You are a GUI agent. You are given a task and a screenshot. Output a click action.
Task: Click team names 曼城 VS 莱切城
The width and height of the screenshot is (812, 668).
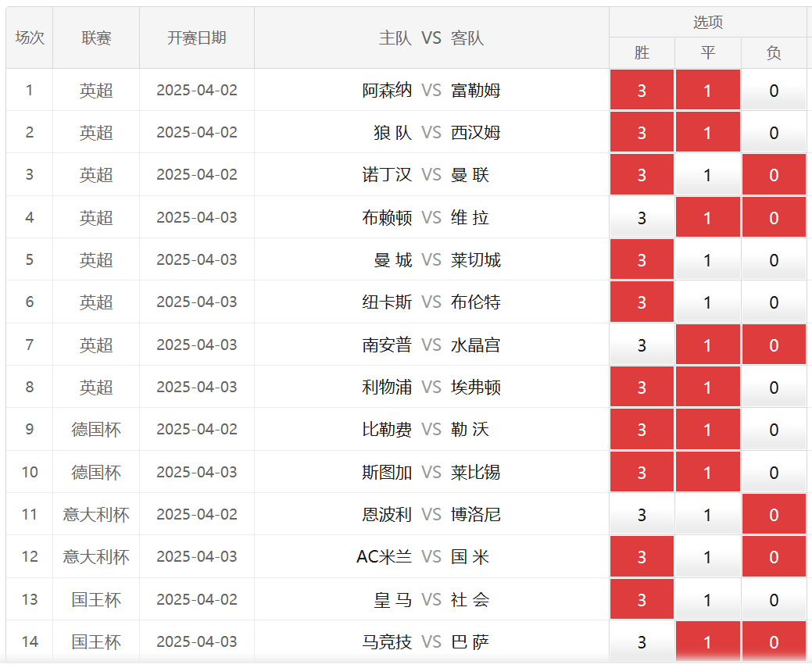437,260
